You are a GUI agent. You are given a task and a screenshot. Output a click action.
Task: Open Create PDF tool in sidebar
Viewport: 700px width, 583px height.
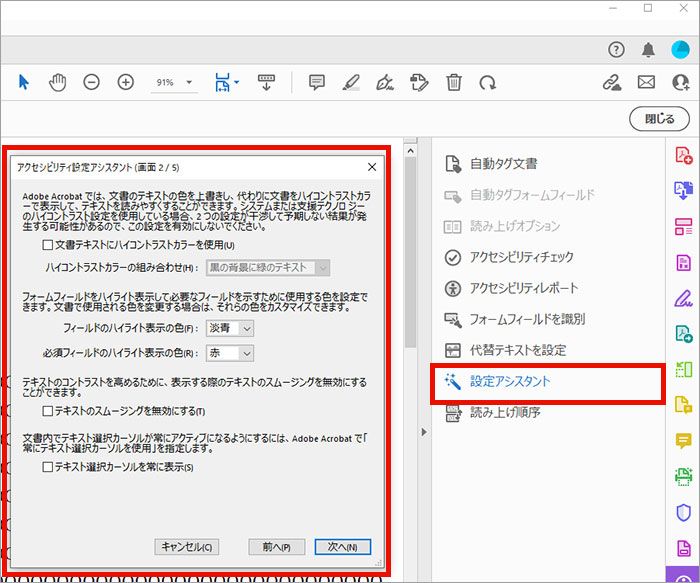pyautogui.click(x=683, y=155)
